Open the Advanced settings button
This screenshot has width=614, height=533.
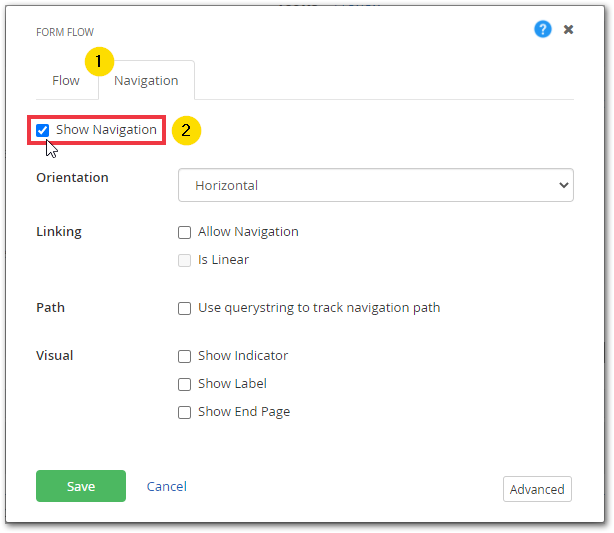click(x=537, y=489)
